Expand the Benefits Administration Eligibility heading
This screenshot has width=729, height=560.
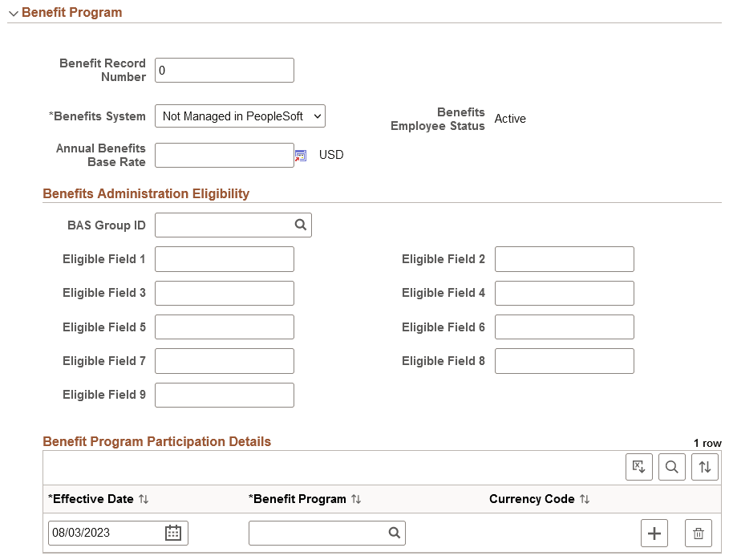coord(146,193)
